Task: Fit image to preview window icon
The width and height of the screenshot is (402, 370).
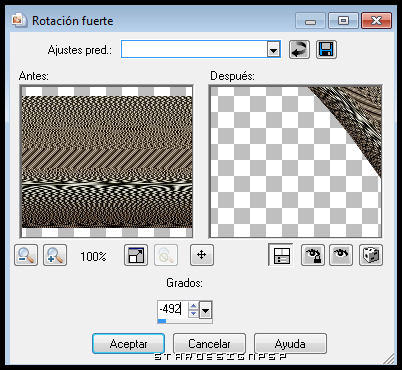Action: click(x=136, y=255)
